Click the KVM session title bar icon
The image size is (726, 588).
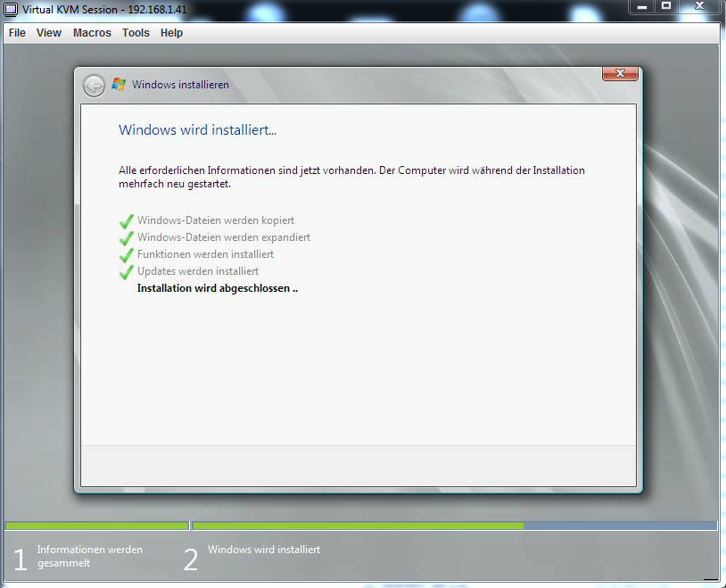pos(11,9)
